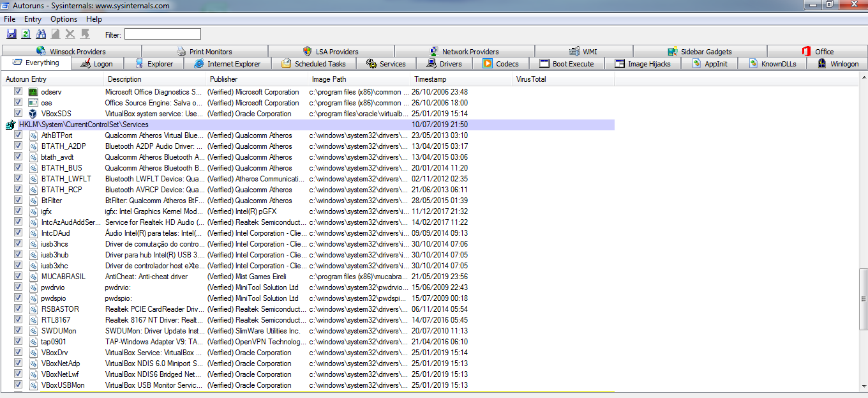Disable the SWDUMon driver checkbox
The image size is (868, 398).
pos(19,331)
